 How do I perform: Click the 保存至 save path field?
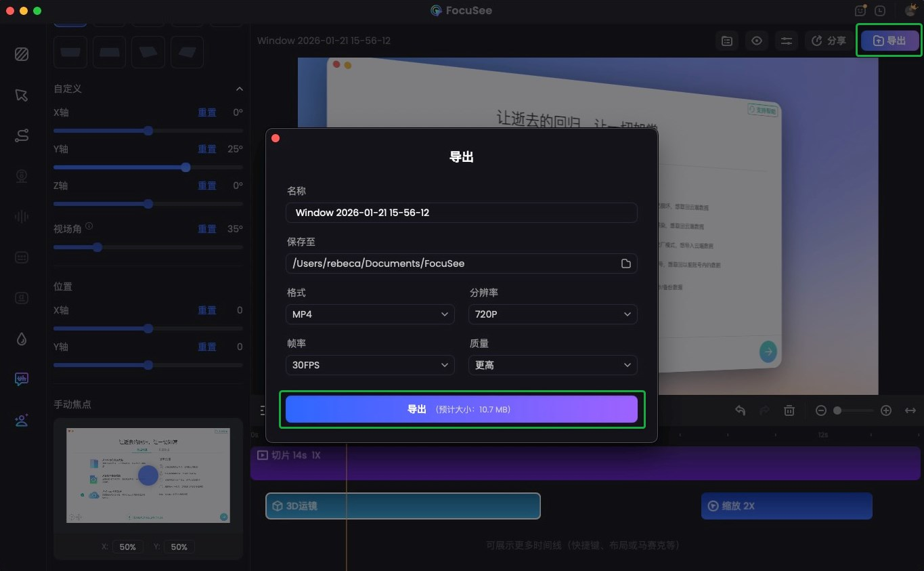(x=462, y=263)
